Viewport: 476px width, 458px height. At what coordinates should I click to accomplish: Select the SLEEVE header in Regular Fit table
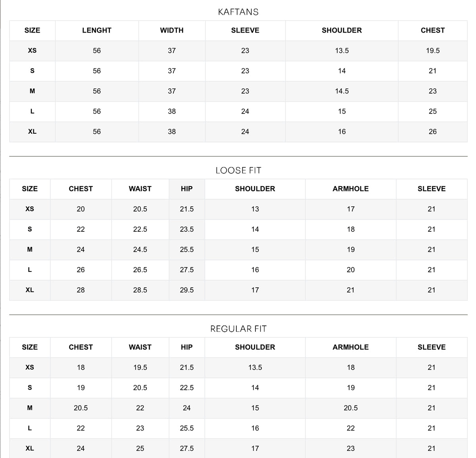pos(432,347)
